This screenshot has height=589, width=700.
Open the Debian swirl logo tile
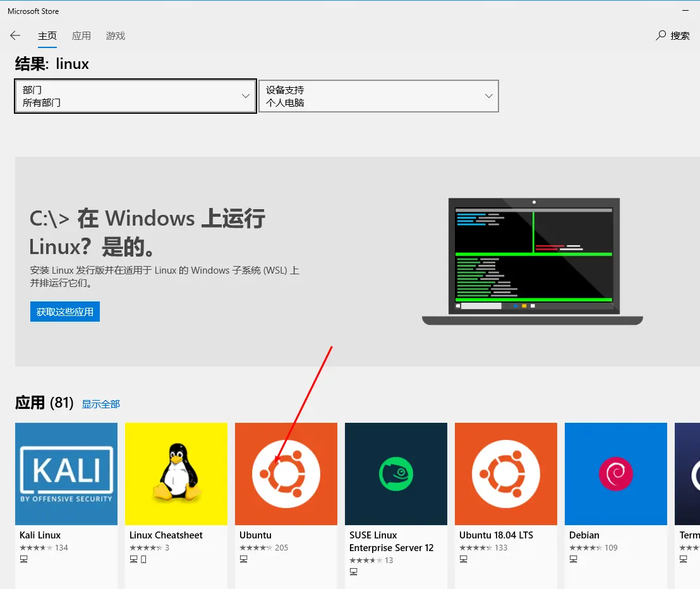click(615, 474)
